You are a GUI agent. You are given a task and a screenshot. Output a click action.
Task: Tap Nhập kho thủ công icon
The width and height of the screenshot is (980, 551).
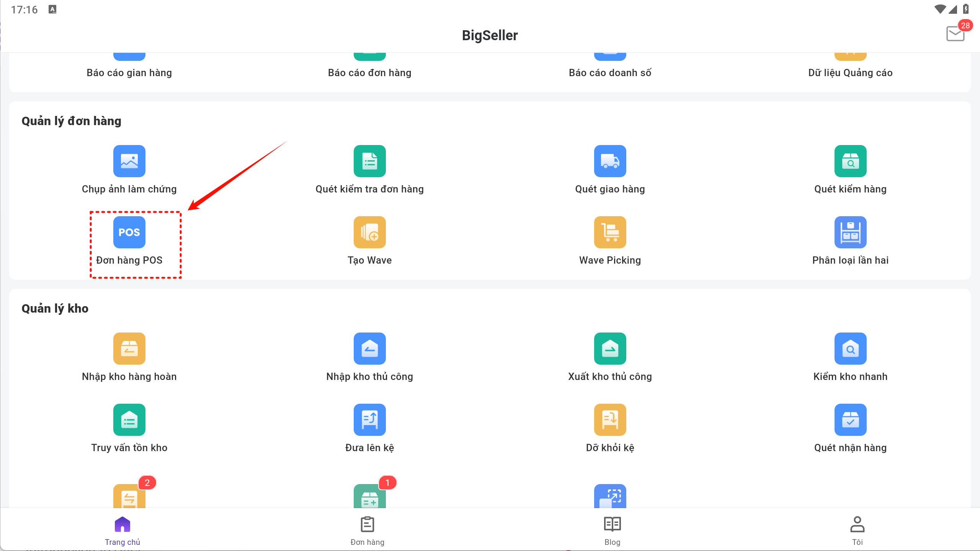[x=369, y=349]
